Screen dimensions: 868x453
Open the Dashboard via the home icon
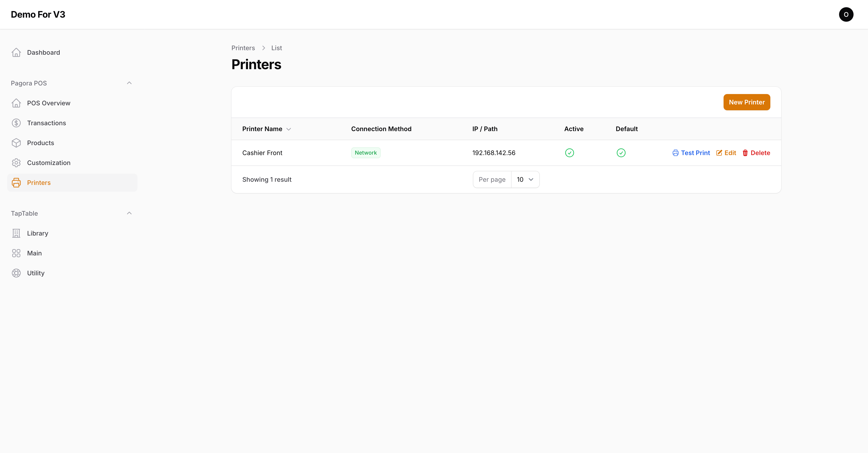[16, 52]
